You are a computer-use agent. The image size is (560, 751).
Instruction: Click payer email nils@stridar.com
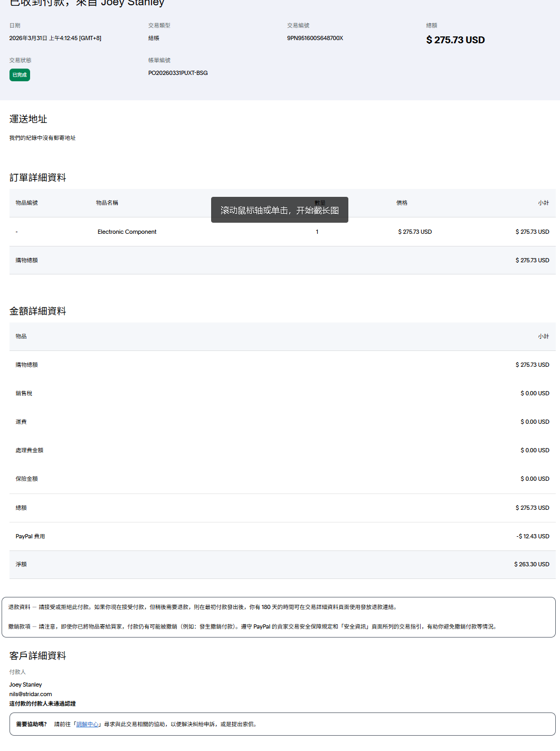point(31,694)
